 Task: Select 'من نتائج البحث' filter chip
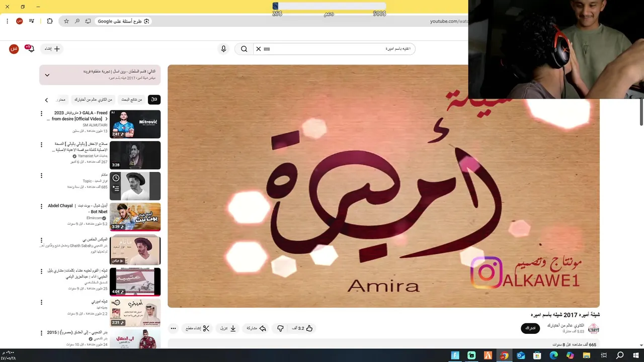click(x=131, y=100)
